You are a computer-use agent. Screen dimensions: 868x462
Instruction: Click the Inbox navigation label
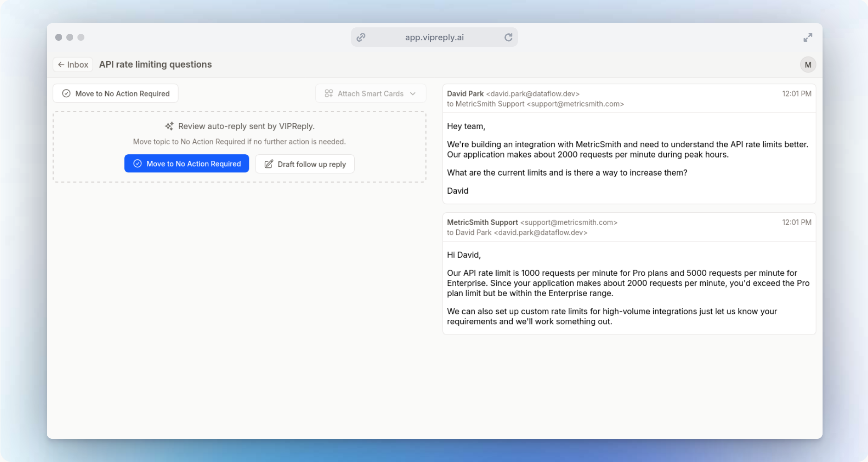click(x=77, y=64)
